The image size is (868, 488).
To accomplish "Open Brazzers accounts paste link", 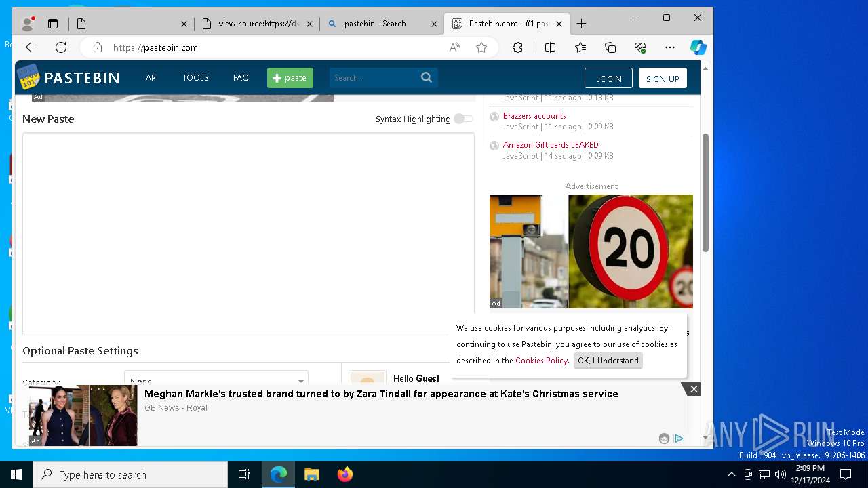I will point(534,116).
